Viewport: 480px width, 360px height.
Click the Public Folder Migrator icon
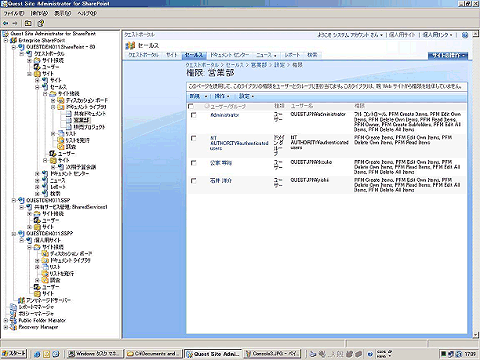coord(14,320)
